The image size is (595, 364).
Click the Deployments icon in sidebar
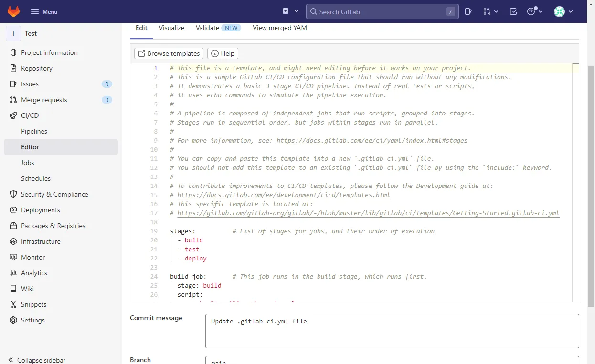[13, 210]
